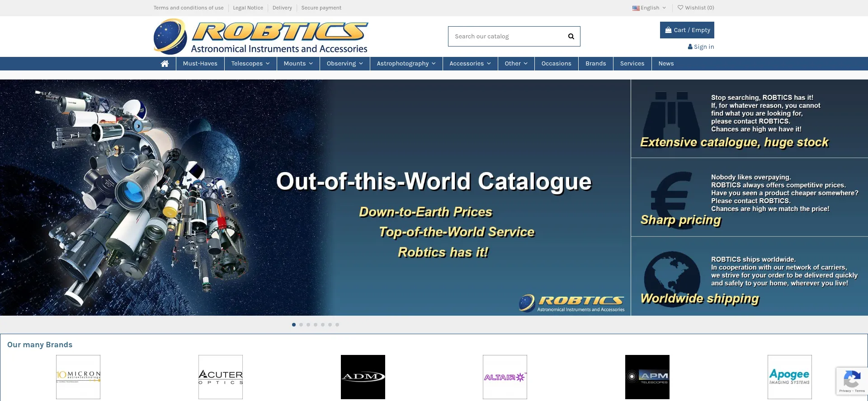The height and width of the screenshot is (401, 868).
Task: Select seventh carousel slide dot
Action: click(337, 325)
